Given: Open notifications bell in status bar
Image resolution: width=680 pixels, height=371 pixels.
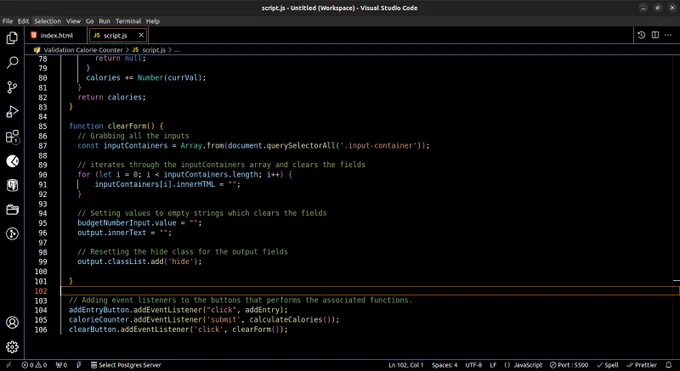Looking at the screenshot, I should [669, 365].
